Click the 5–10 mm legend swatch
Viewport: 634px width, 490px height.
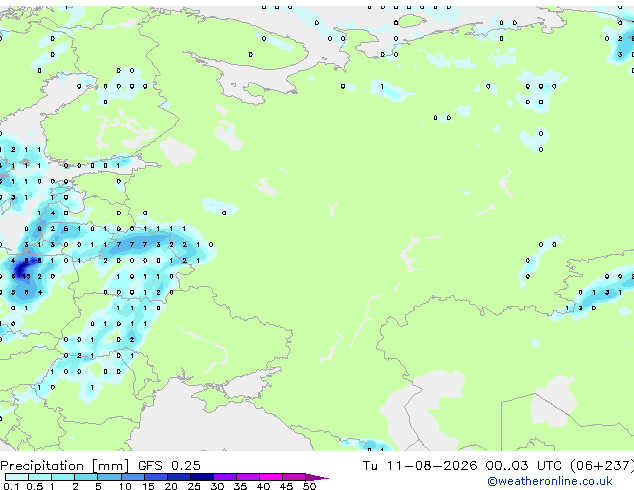pyautogui.click(x=109, y=477)
